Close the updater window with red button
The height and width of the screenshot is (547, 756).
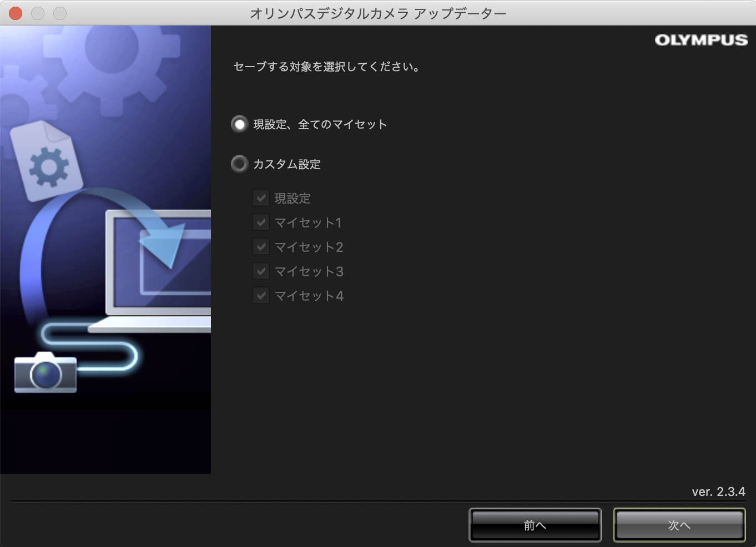pos(16,13)
